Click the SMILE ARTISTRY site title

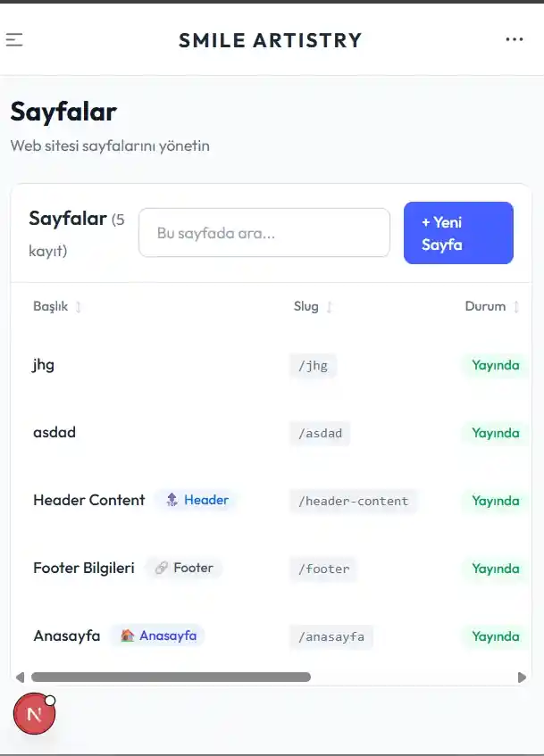[x=271, y=40]
